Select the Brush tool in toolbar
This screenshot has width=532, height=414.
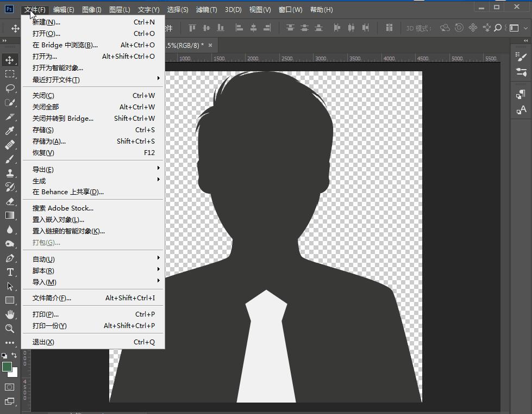coord(10,159)
